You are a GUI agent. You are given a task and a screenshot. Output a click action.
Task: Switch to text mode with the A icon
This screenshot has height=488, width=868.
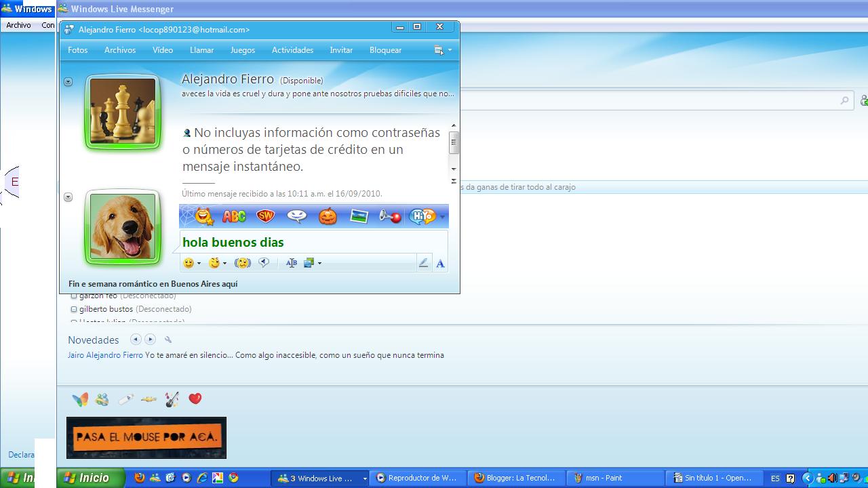441,263
